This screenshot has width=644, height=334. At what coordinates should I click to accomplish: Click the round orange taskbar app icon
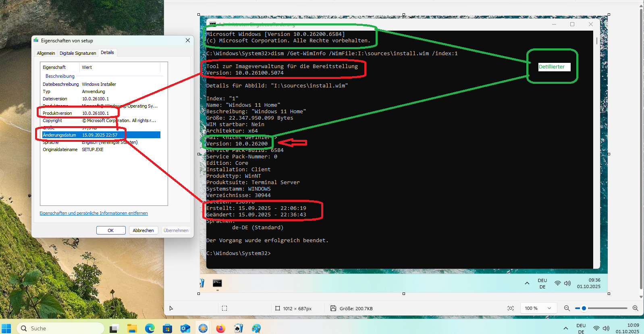click(203, 328)
